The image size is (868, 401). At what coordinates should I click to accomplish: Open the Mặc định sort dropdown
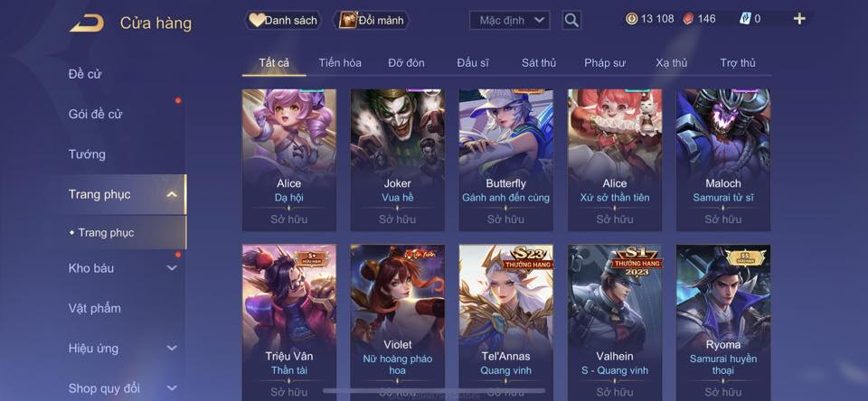tap(510, 21)
